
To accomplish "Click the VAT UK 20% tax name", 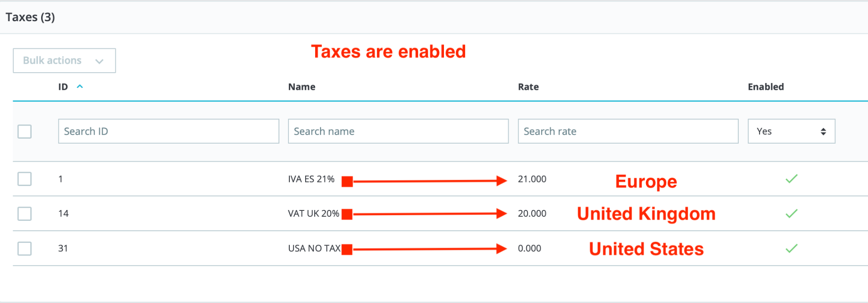I will (x=313, y=214).
